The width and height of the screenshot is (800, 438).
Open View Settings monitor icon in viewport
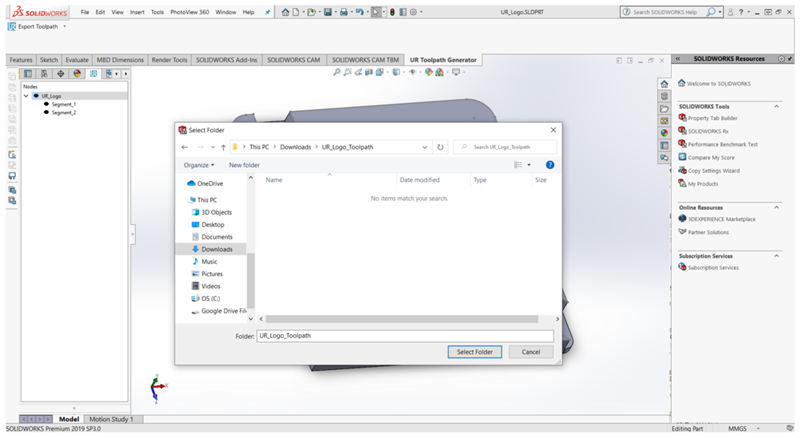coord(456,72)
